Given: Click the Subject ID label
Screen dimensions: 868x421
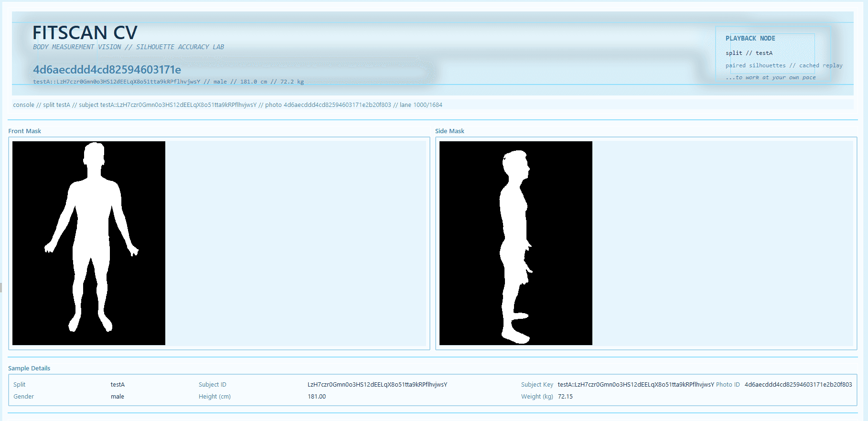Looking at the screenshot, I should click(213, 384).
